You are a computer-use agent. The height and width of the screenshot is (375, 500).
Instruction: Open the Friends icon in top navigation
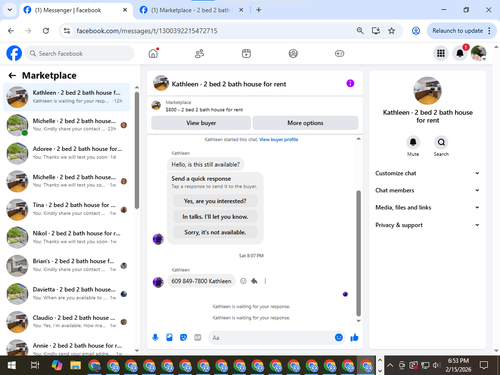199,53
